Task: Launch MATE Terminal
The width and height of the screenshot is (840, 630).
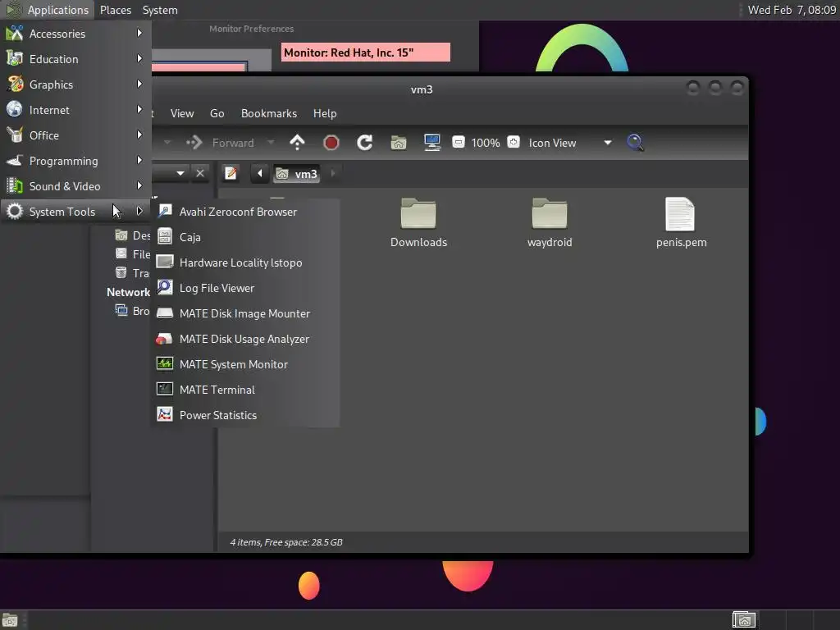Action: (x=246, y=390)
